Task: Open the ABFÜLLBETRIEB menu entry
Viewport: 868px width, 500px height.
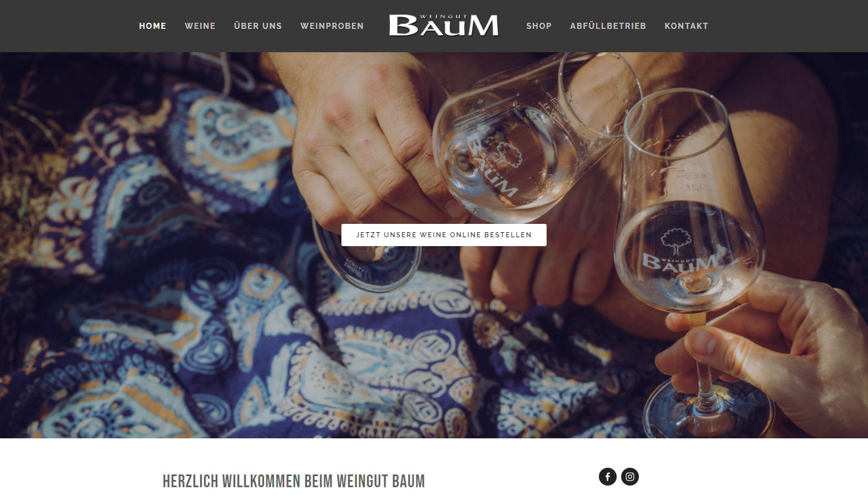Action: tap(608, 26)
